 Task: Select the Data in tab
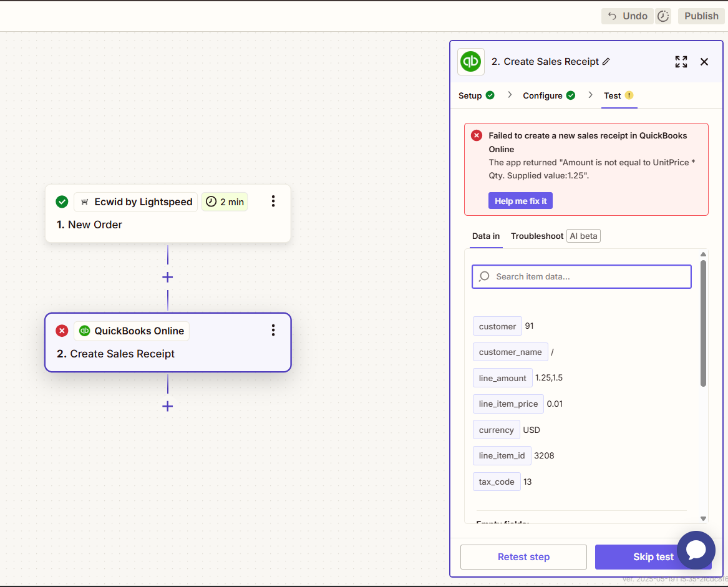coord(485,236)
